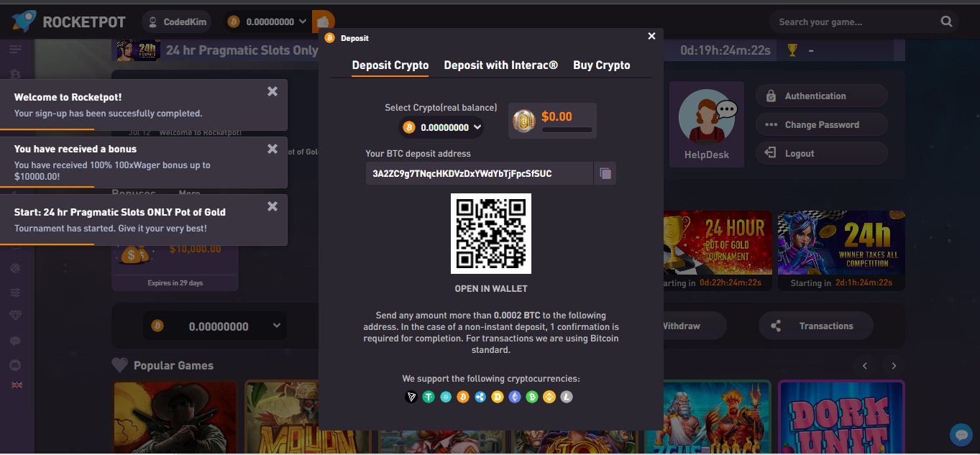980x455 pixels.
Task: Click the sidebar hamburger menu icon
Action: 16,49
